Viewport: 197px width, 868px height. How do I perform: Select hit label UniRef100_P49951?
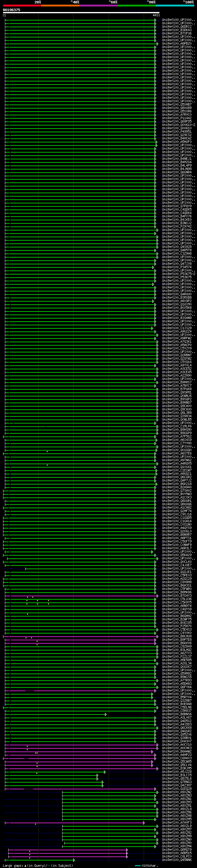click(177, 131)
